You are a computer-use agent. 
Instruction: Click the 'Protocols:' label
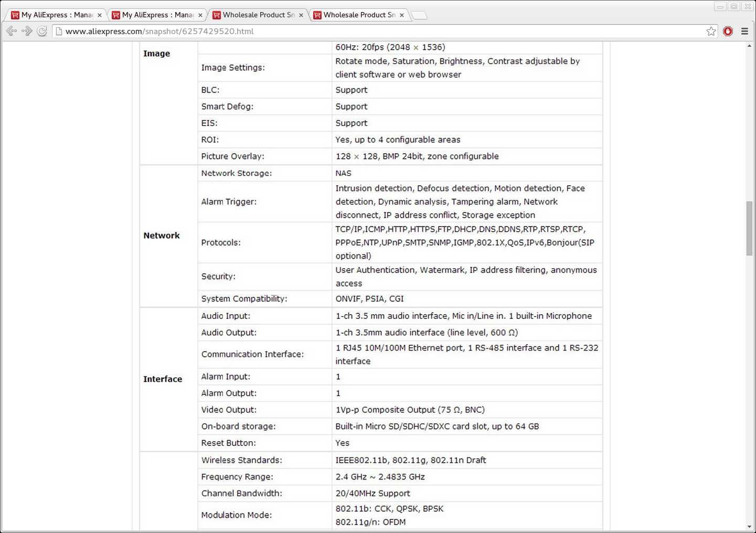pos(221,242)
